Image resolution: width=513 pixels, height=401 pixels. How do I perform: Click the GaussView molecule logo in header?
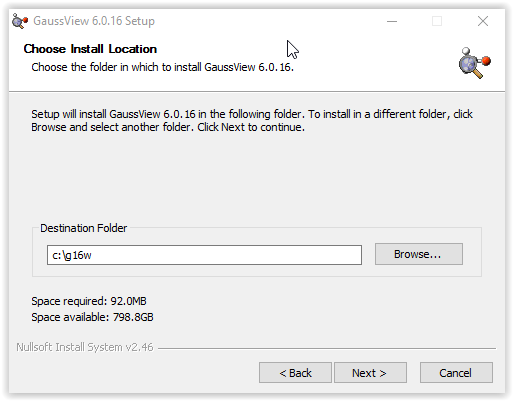(474, 63)
